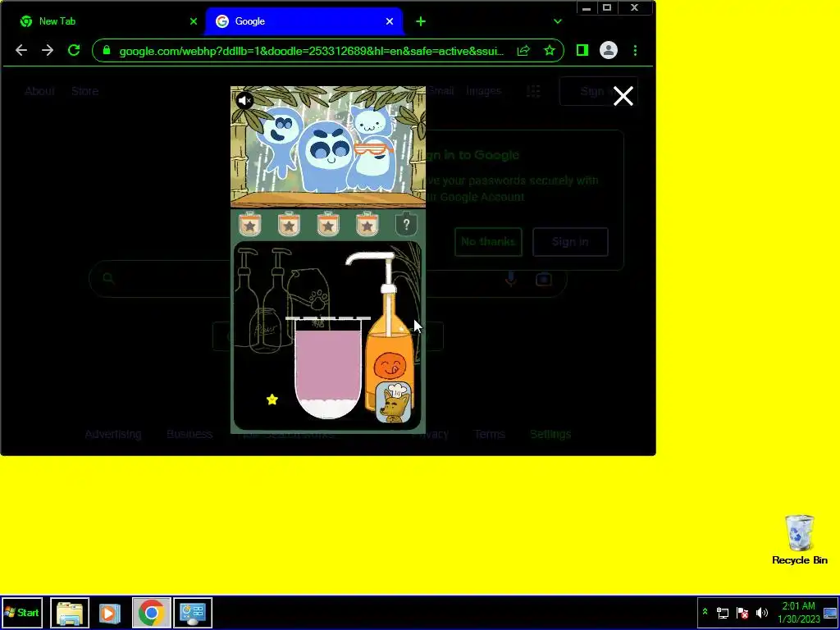
Task: Open File Explorer from taskbar
Action: click(70, 612)
